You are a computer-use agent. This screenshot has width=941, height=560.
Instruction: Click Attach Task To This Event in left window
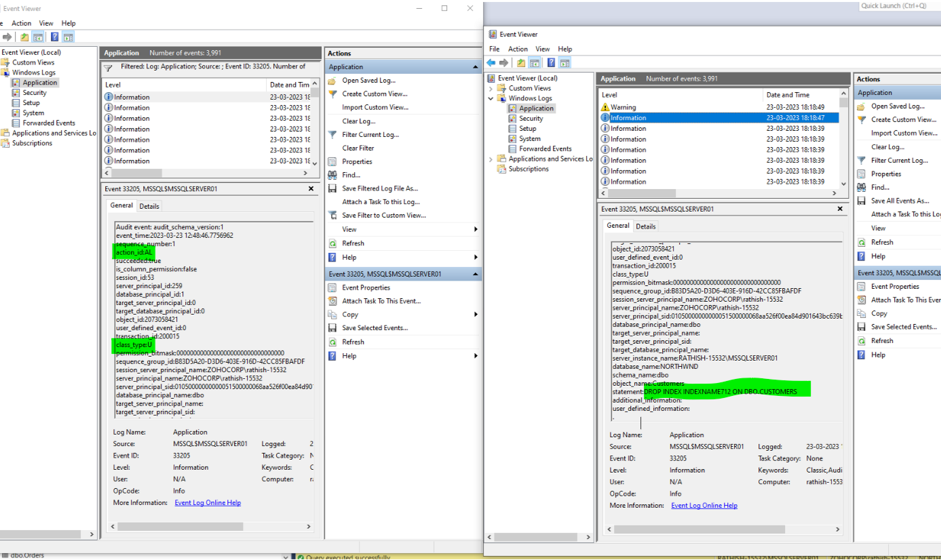pos(381,301)
